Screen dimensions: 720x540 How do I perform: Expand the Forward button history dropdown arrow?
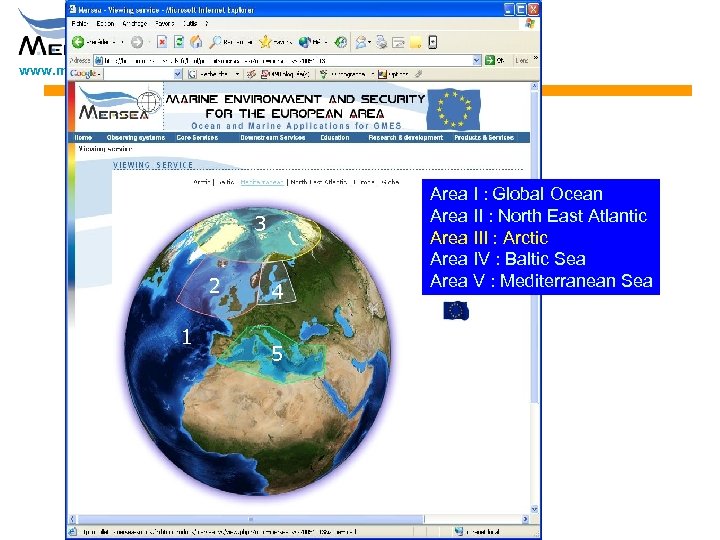pos(149,42)
